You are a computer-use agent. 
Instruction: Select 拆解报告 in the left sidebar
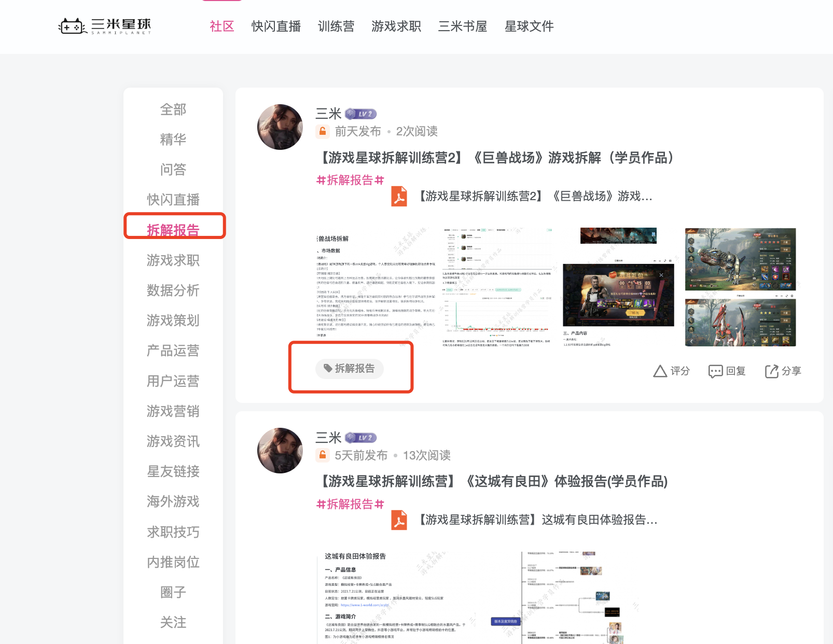click(x=173, y=230)
